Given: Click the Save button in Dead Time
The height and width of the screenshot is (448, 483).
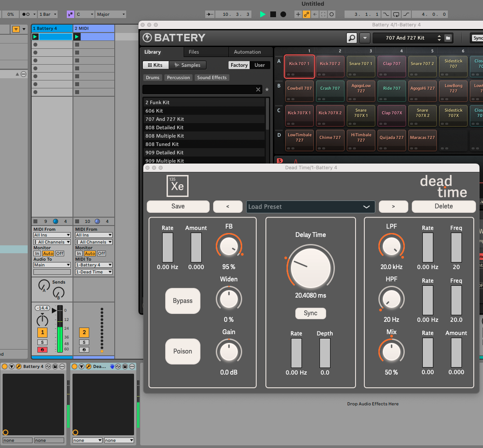Looking at the screenshot, I should tap(178, 207).
